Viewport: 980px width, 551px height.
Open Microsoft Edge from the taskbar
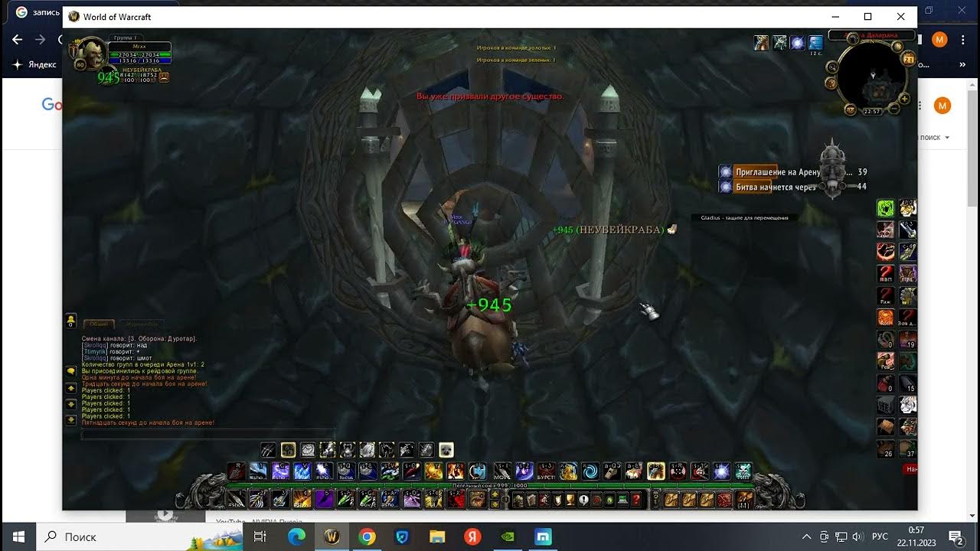(x=296, y=536)
